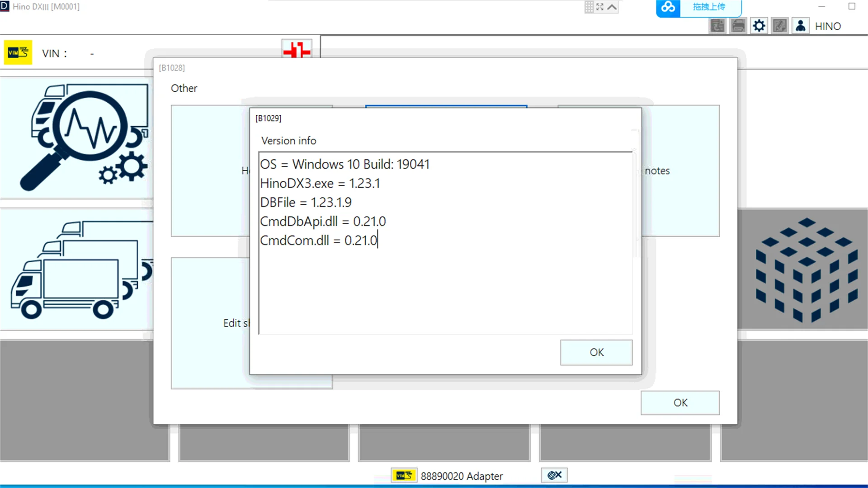Viewport: 868px width, 488px height.
Task: Click the Hino DXIII app icon in title bar
Action: pos(5,6)
